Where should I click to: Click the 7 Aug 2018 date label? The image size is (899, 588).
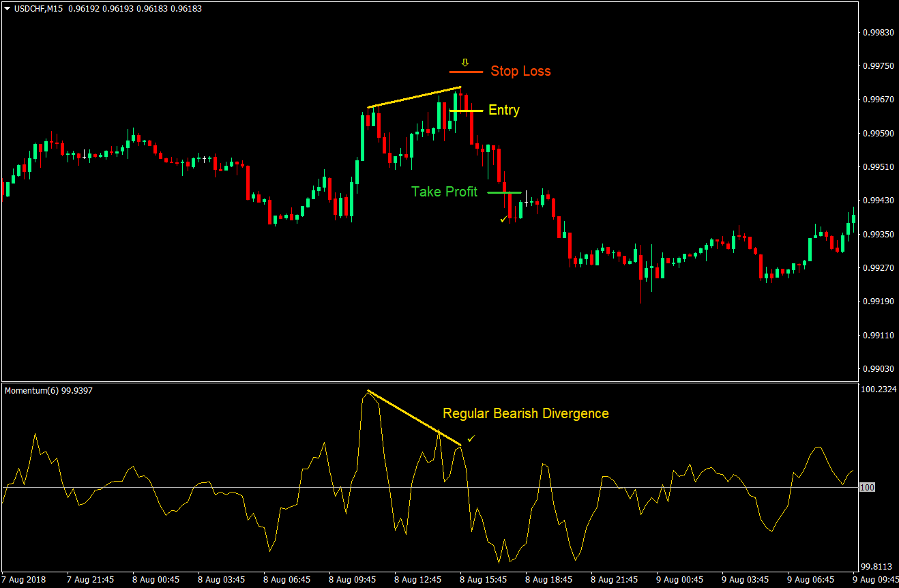[x=26, y=580]
